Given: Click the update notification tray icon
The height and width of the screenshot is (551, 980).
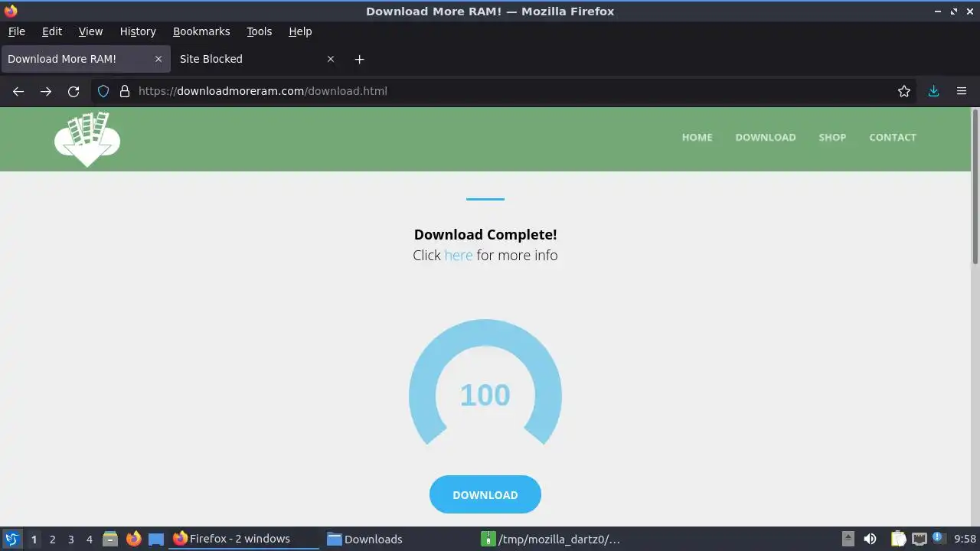Looking at the screenshot, I should coord(937,539).
